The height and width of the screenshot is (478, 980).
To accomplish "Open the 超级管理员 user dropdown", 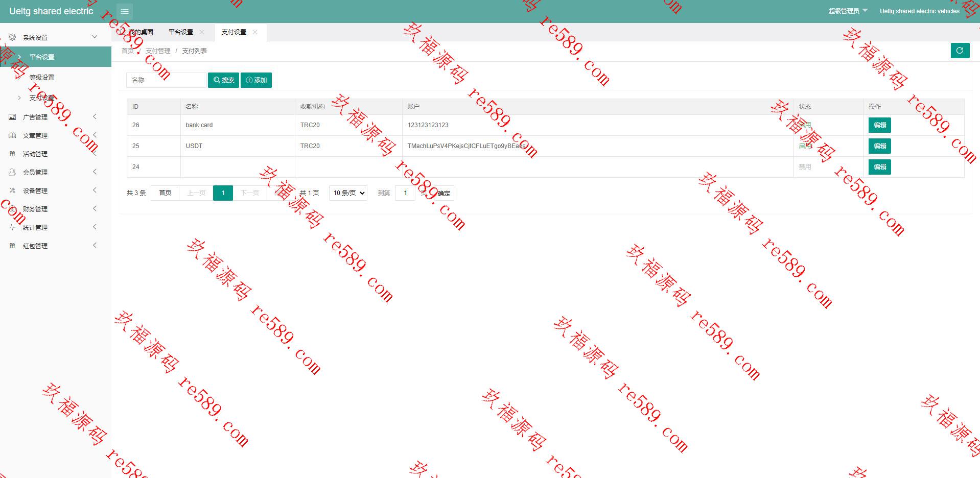I will (848, 11).
